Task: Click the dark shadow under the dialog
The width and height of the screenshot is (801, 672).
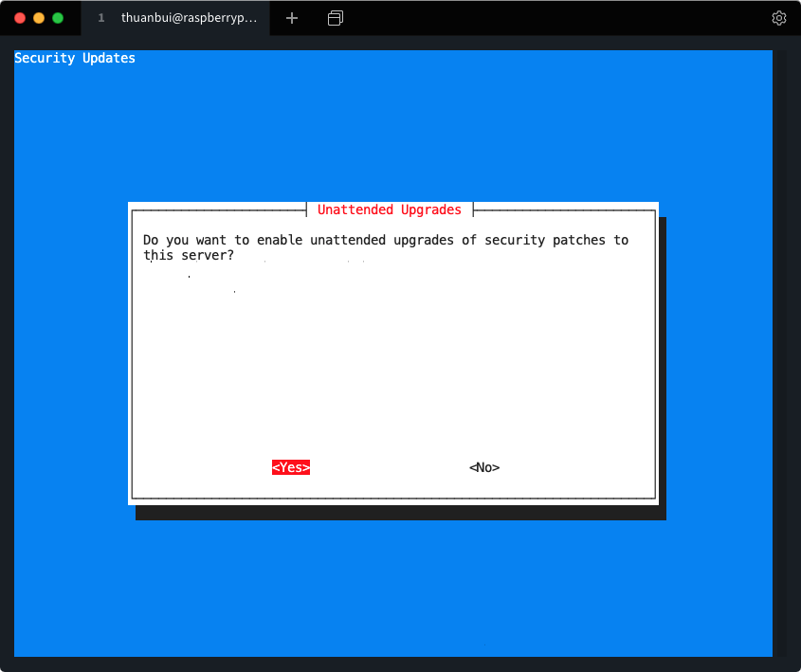Action: point(398,513)
